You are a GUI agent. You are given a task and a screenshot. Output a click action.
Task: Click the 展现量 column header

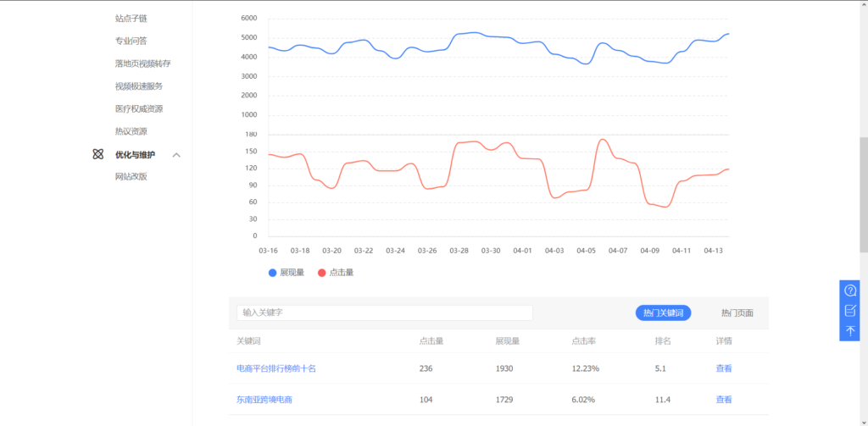[508, 340]
